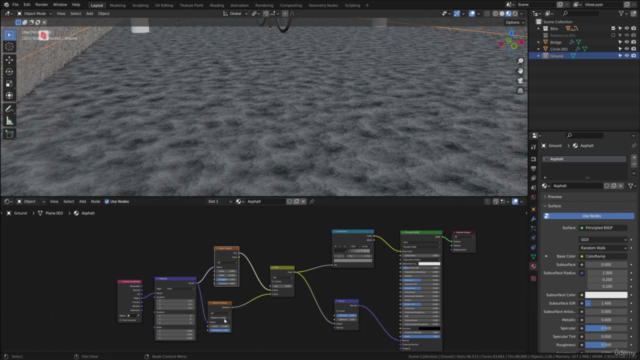The image size is (640, 360).
Task: Click the Subsurface IOR value field
Action: [606, 303]
